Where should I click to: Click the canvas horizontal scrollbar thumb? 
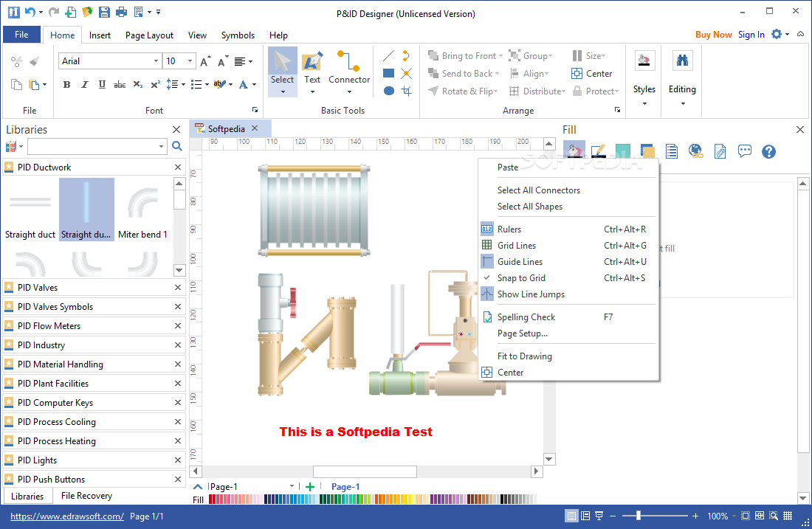(365, 471)
